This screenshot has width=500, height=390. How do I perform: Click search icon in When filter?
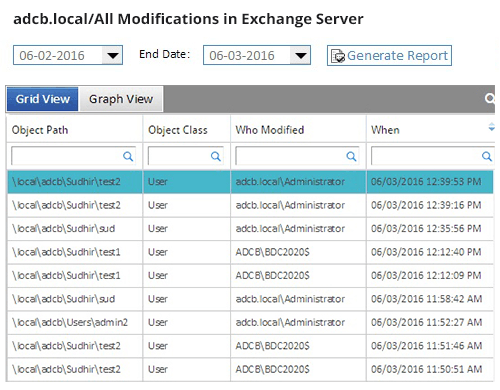click(x=487, y=156)
